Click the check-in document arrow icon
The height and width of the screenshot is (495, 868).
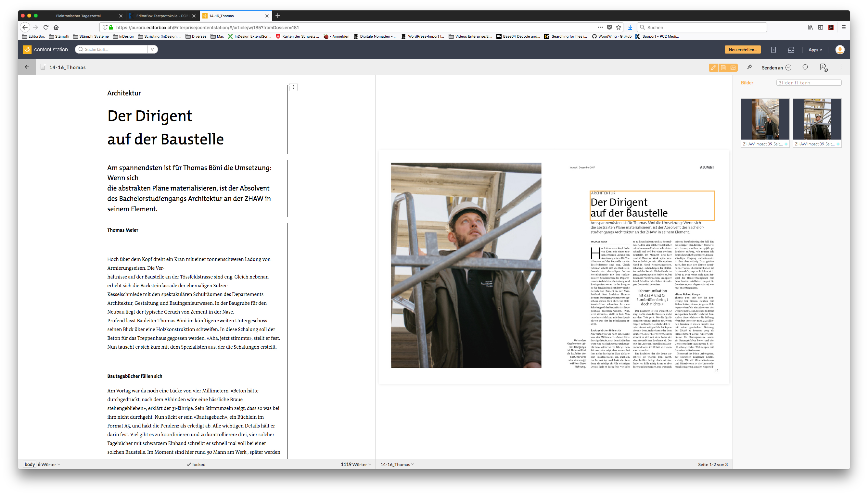pos(773,50)
